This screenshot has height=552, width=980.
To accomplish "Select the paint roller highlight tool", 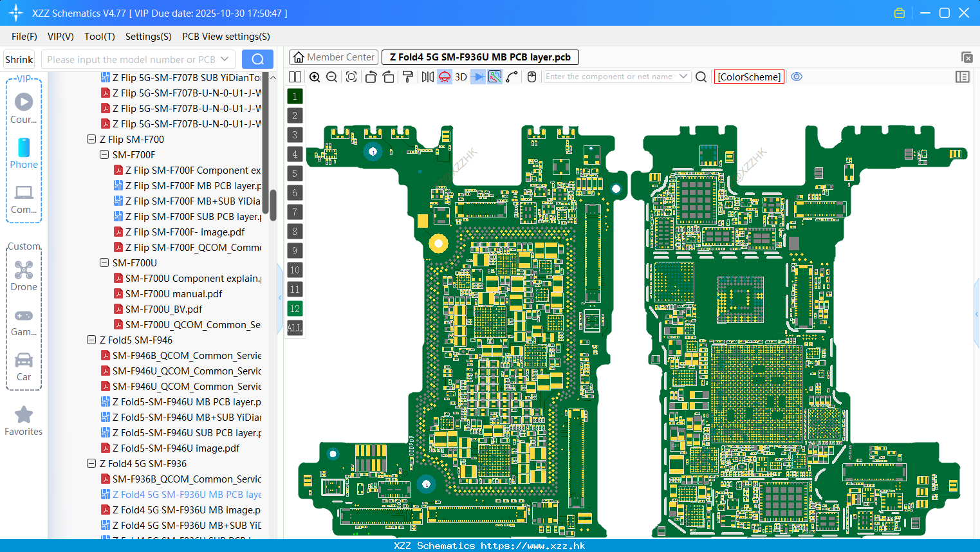I will click(x=408, y=77).
